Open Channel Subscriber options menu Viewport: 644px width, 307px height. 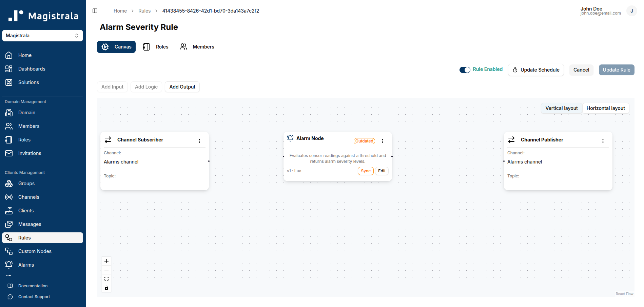click(x=199, y=141)
